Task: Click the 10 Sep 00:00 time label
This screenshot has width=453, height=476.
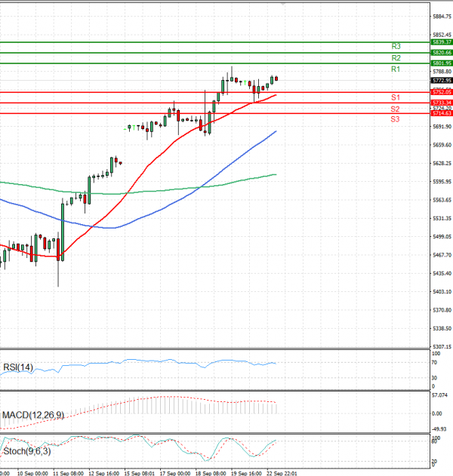Action: point(32,473)
